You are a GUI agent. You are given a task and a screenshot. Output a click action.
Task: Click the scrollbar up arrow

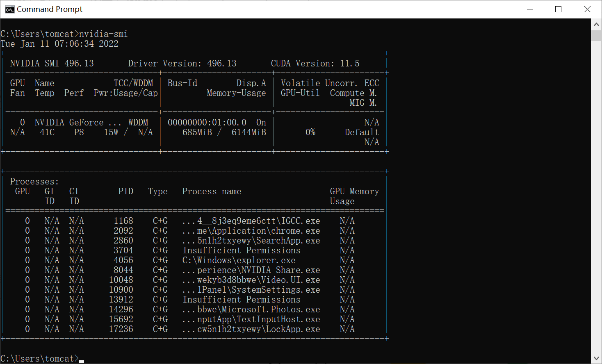(x=596, y=24)
